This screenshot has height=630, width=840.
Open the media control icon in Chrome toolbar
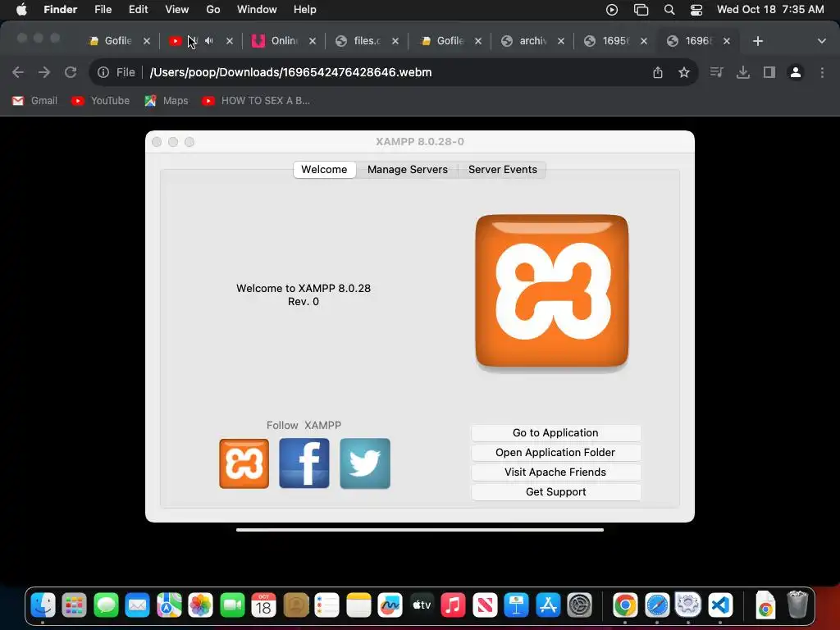pos(716,72)
